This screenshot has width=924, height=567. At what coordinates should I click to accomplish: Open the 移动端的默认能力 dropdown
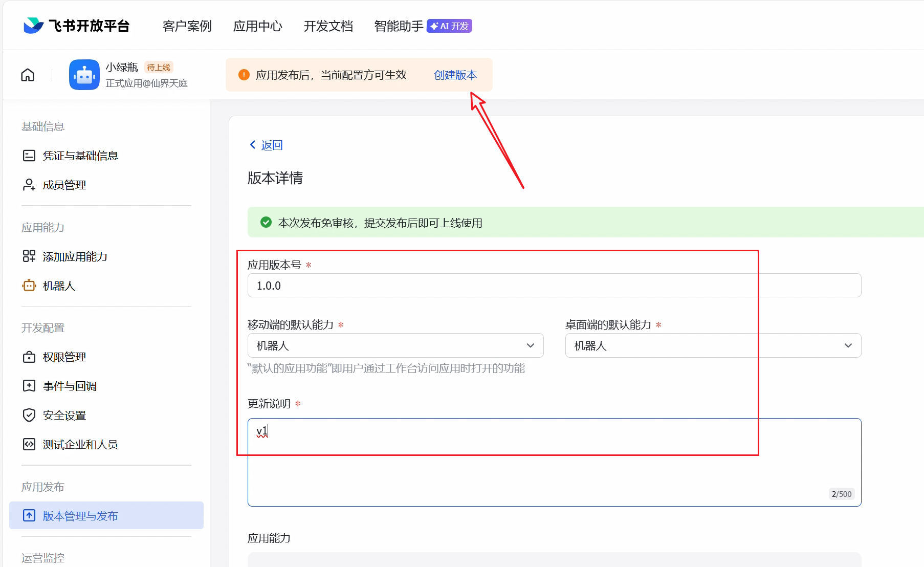click(395, 346)
